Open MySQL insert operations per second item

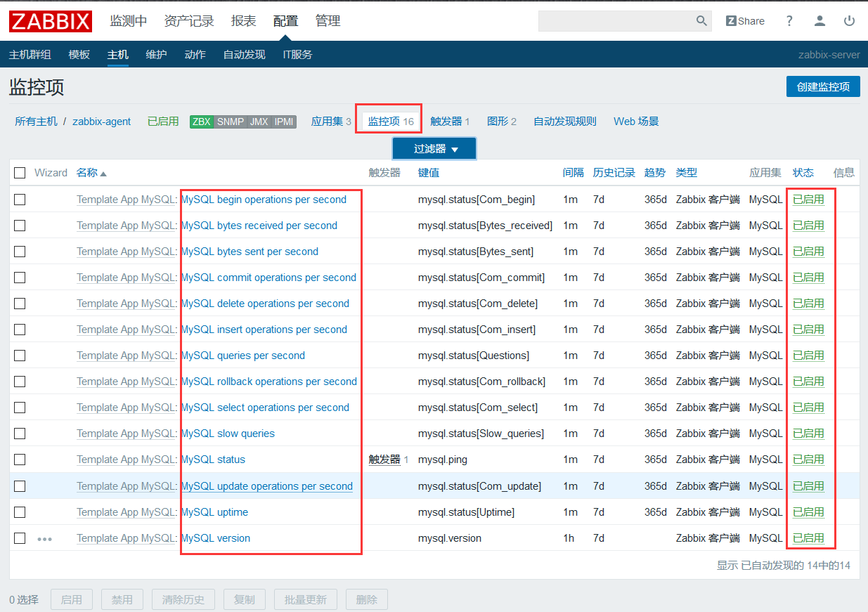pos(264,330)
